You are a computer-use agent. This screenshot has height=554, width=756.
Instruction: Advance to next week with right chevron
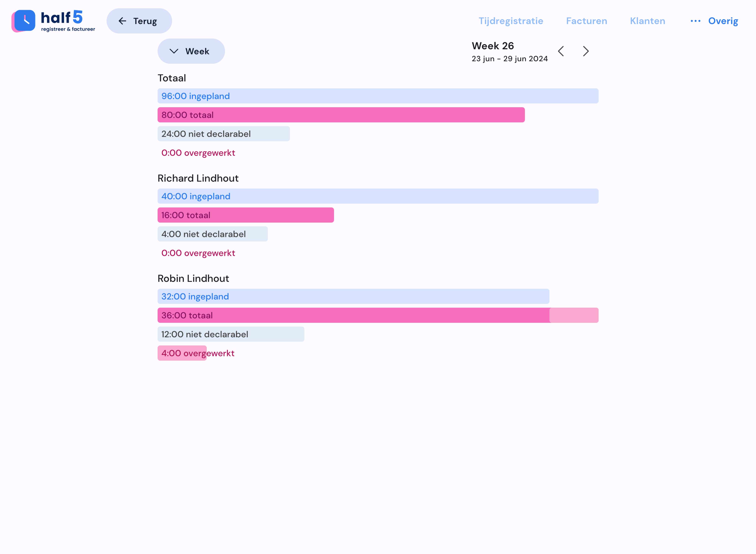tap(586, 51)
